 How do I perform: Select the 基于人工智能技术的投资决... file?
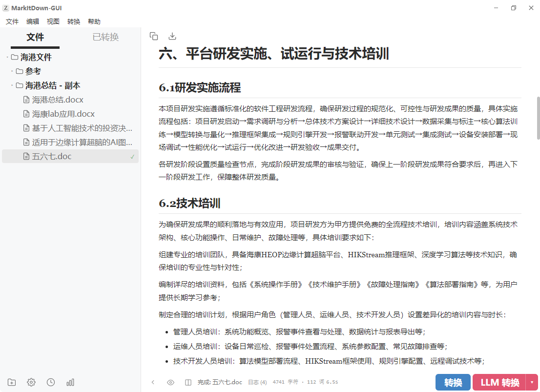pyautogui.click(x=70, y=128)
